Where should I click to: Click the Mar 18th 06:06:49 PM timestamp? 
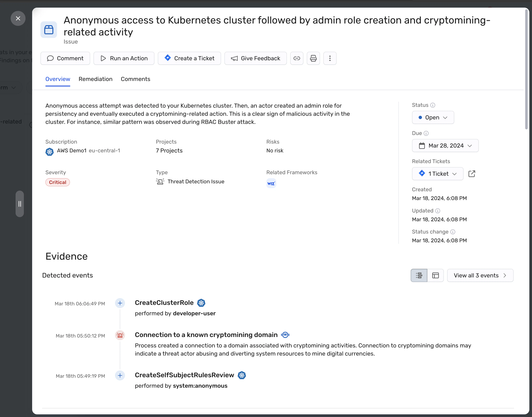80,304
